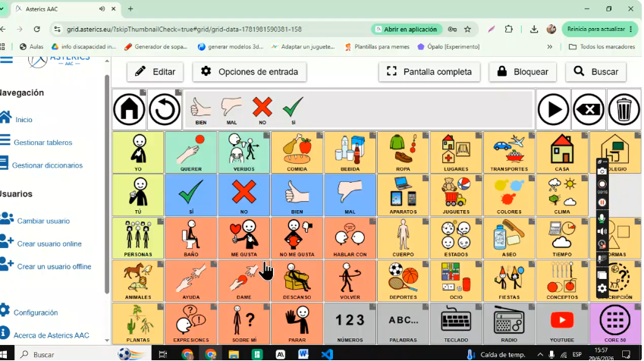Tap the DESCANSO rest cell
The height and width of the screenshot is (361, 644).
297,281
